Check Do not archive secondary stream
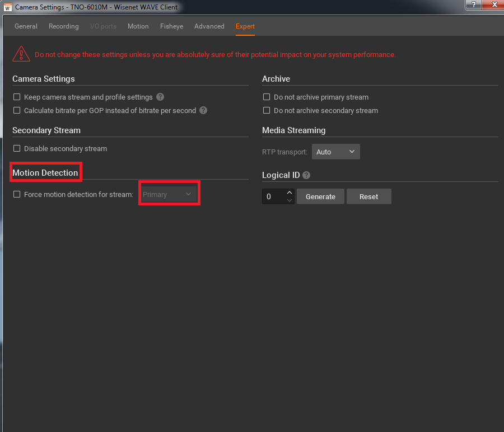 [267, 110]
